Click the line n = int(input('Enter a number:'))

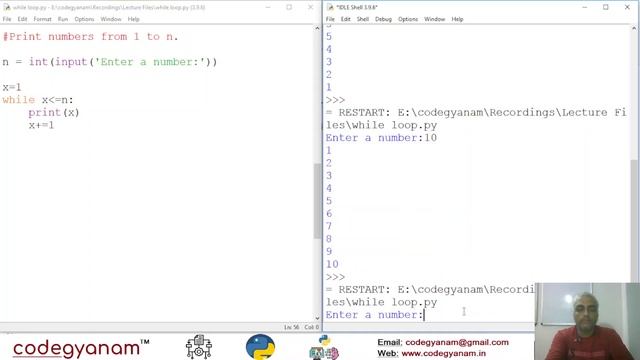110,62
